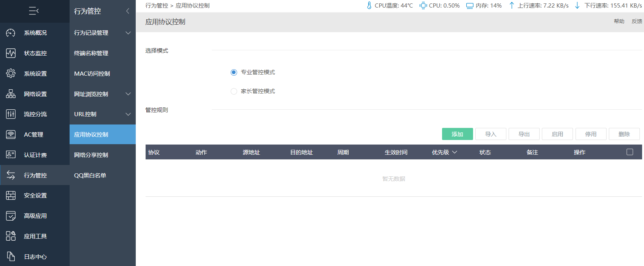Image resolution: width=644 pixels, height=266 pixels.
Task: Open 应用协议控制 menu item
Action: click(x=102, y=134)
